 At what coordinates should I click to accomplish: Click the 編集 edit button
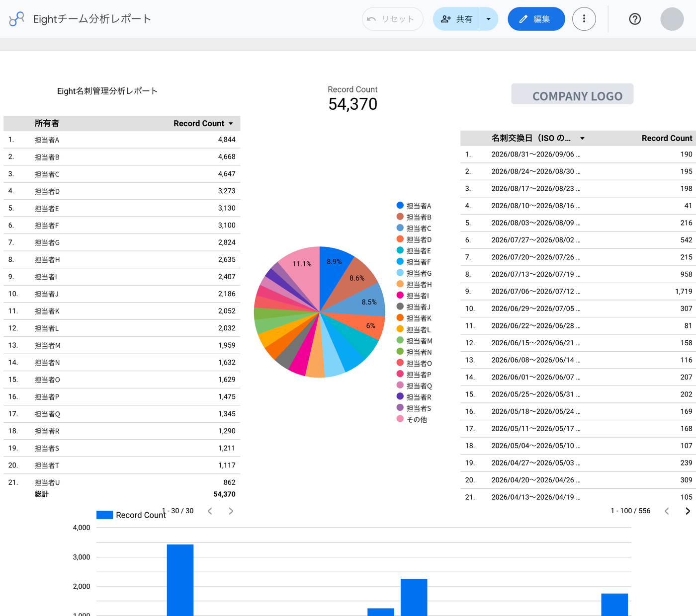click(536, 19)
